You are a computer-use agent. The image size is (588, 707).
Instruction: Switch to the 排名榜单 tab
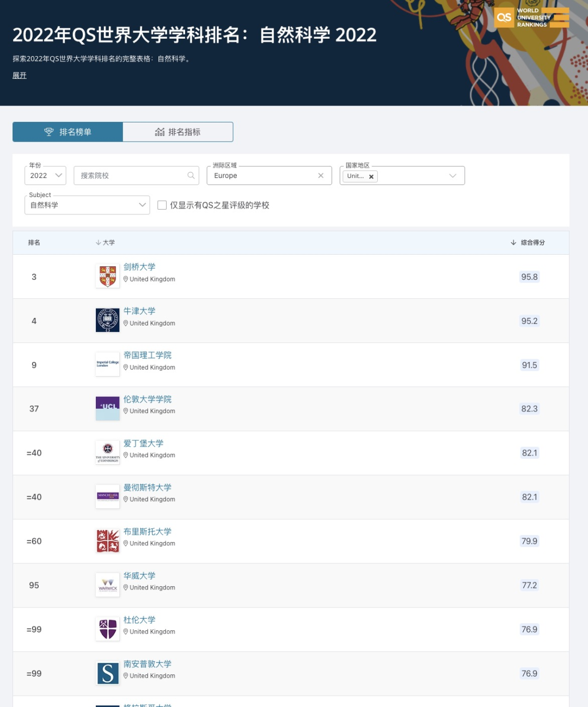tap(68, 132)
